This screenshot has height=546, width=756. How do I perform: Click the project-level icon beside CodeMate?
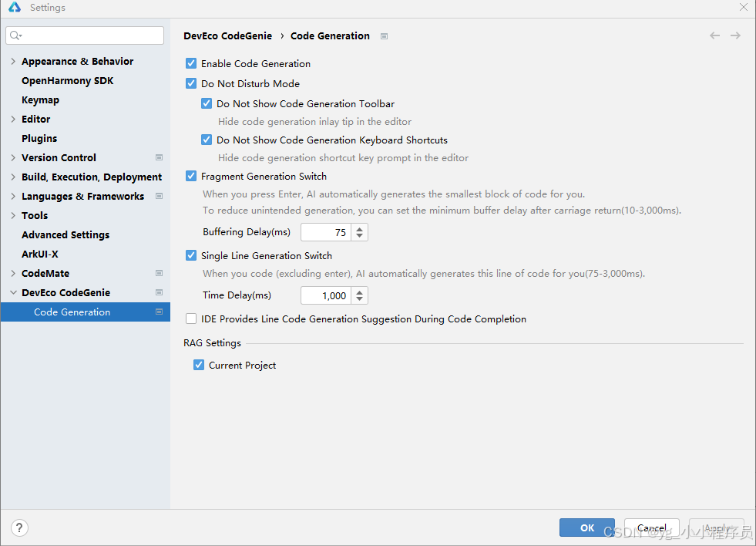pyautogui.click(x=159, y=274)
